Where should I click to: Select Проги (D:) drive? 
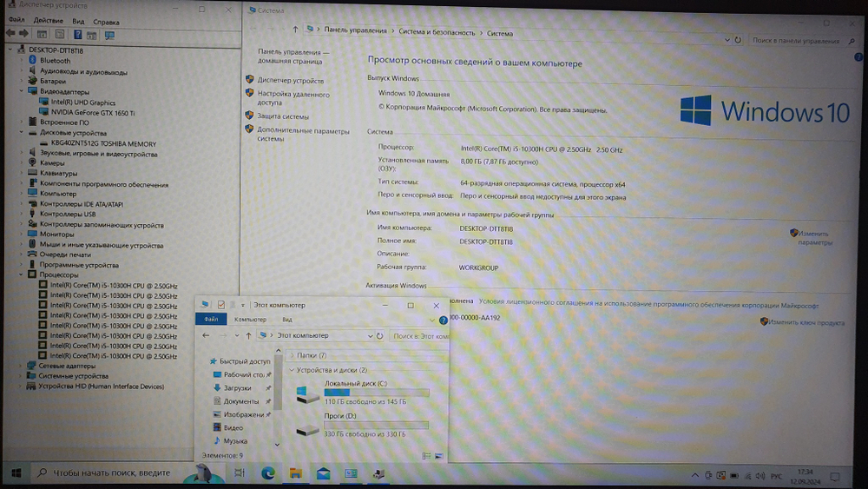point(363,425)
